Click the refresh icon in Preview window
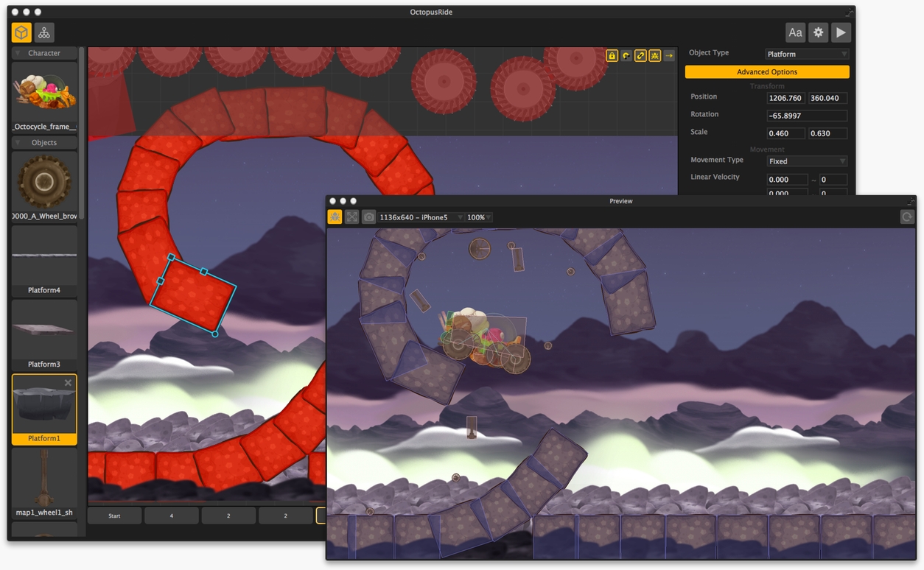 (x=907, y=217)
